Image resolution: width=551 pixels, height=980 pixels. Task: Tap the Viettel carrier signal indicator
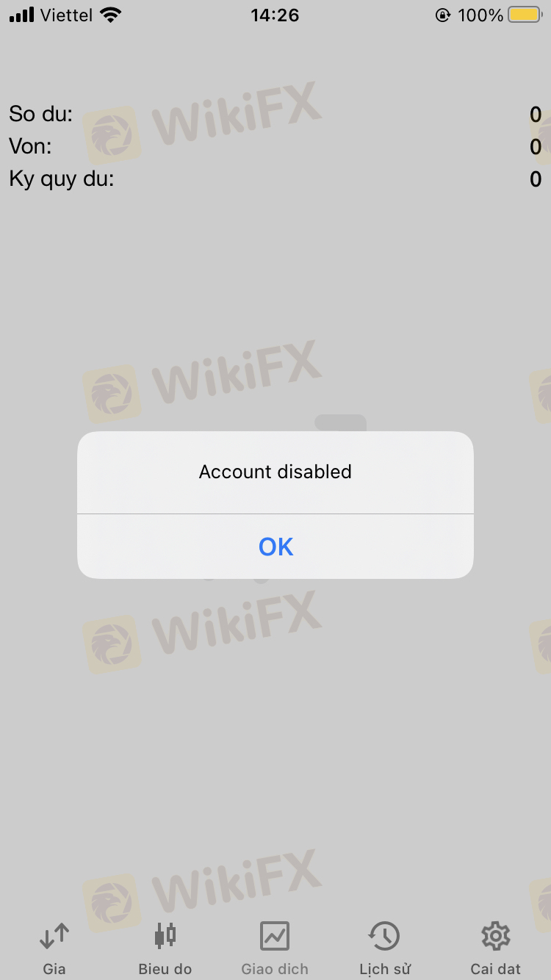51,15
